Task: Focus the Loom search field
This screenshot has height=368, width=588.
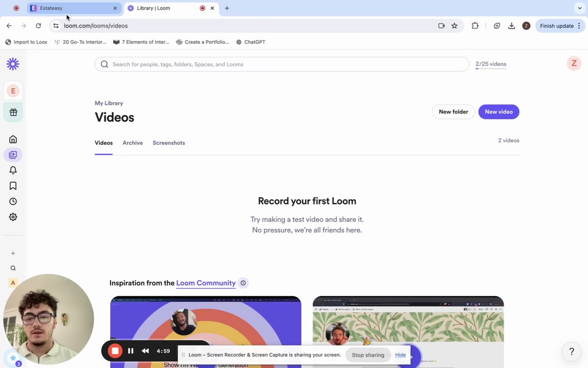Action: pyautogui.click(x=282, y=64)
